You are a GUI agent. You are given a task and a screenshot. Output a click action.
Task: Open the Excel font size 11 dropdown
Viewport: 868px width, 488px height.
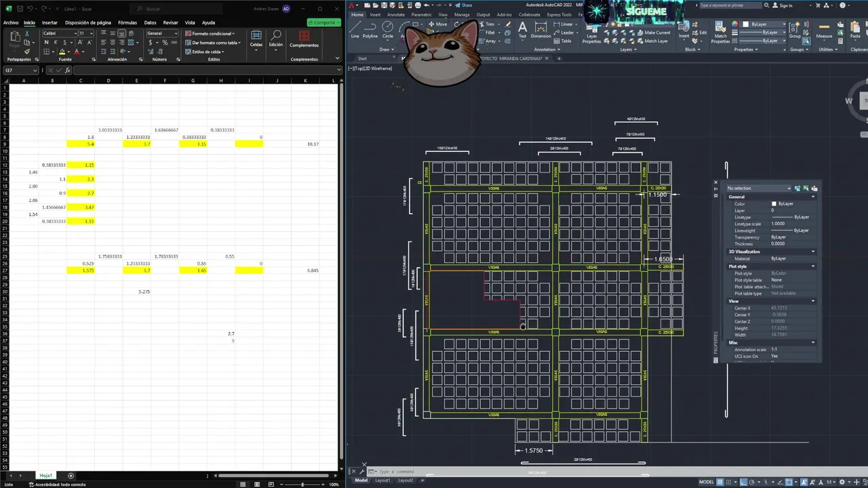[x=92, y=33]
